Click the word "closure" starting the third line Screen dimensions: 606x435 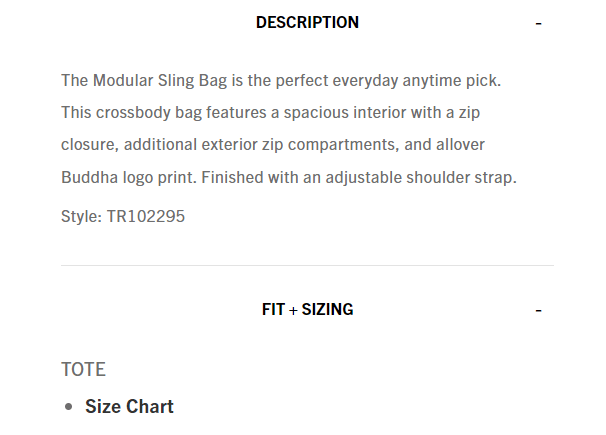88,145
